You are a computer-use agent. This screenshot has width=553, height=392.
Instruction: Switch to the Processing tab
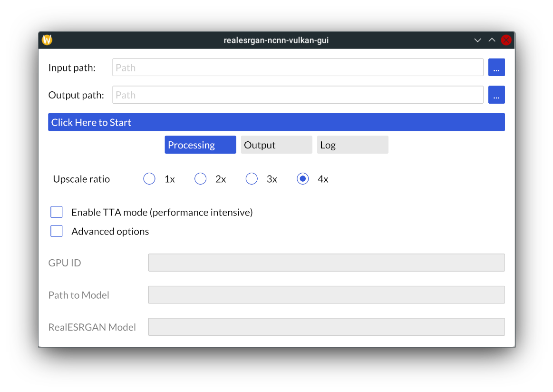(200, 145)
